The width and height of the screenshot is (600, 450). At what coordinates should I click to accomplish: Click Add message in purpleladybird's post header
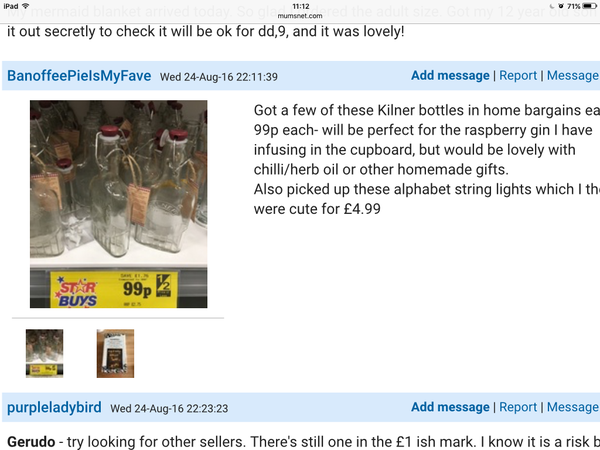[450, 407]
